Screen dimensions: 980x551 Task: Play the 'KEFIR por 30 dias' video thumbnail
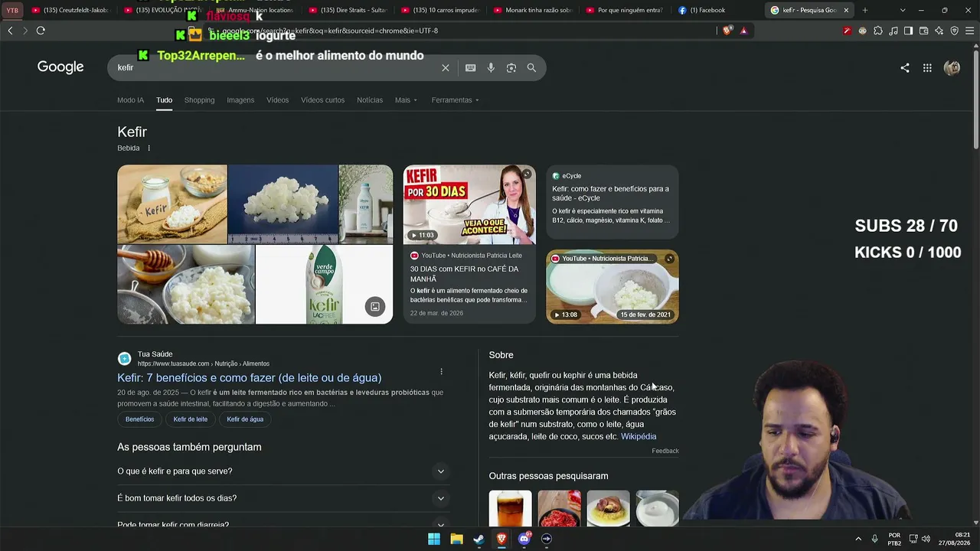coord(469,205)
